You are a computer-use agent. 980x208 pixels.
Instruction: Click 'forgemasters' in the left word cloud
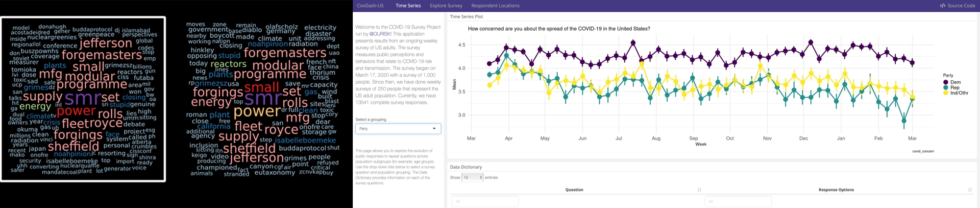pos(102,55)
